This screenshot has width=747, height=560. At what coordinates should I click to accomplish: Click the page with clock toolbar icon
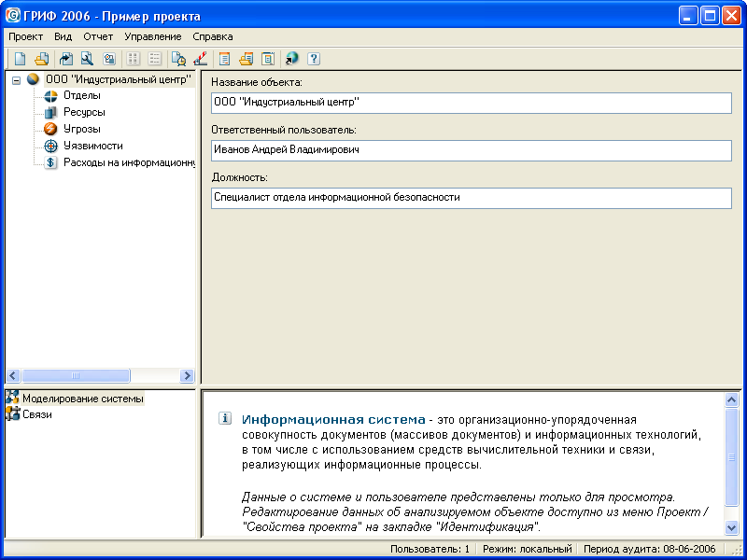pyautogui.click(x=178, y=59)
